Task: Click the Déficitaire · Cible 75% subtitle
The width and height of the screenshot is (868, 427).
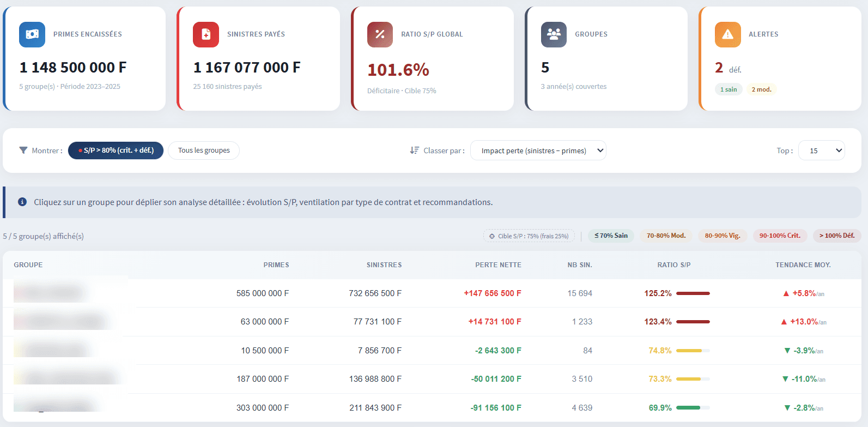Action: click(x=402, y=91)
